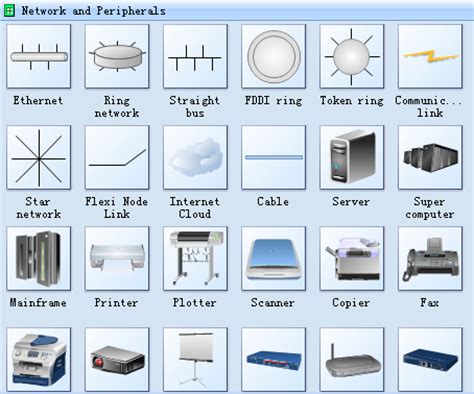Select the Ethernet shape
474x394 pixels.
(39, 56)
